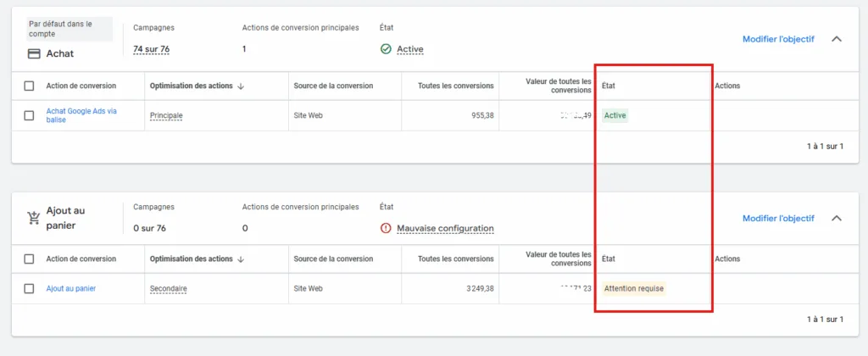Click the 3 249,38 conversions value

pyautogui.click(x=480, y=288)
